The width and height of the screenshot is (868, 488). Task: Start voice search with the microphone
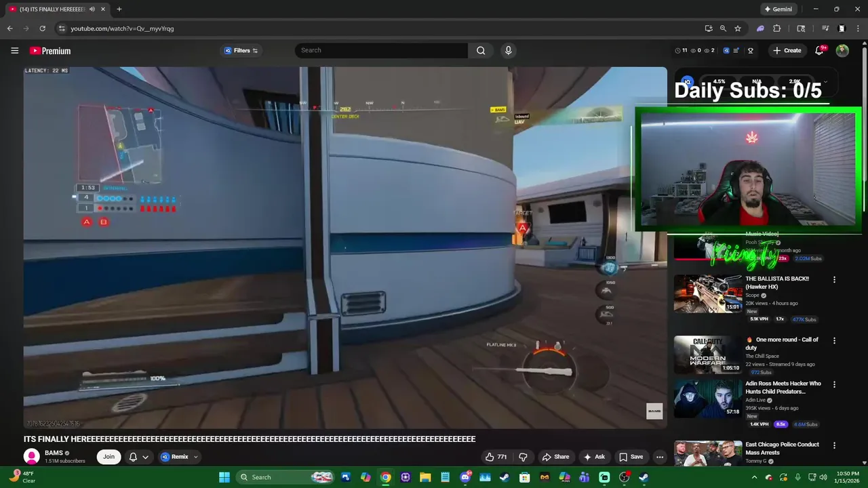point(508,50)
